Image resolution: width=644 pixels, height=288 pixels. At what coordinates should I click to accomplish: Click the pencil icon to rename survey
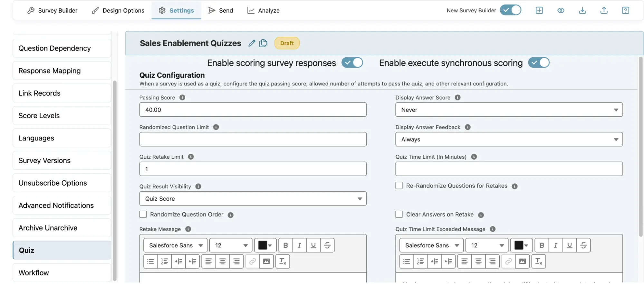(252, 43)
